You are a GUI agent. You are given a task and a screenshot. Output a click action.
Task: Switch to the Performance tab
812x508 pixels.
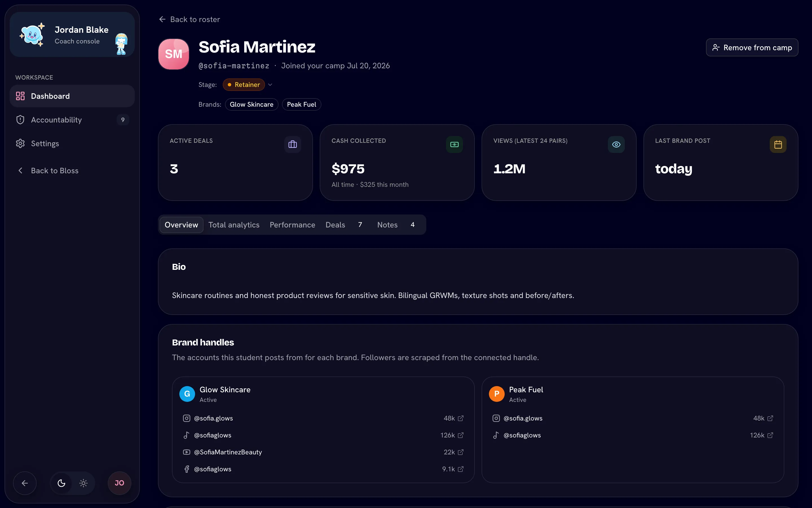click(292, 225)
